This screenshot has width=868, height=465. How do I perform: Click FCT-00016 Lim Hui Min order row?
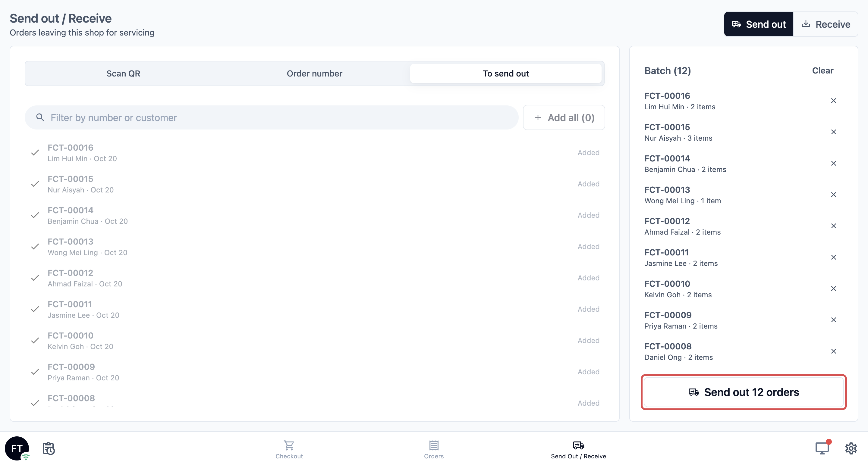pos(314,153)
